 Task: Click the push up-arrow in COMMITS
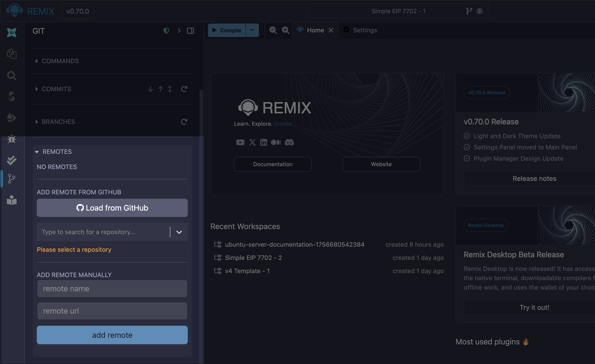[160, 89]
